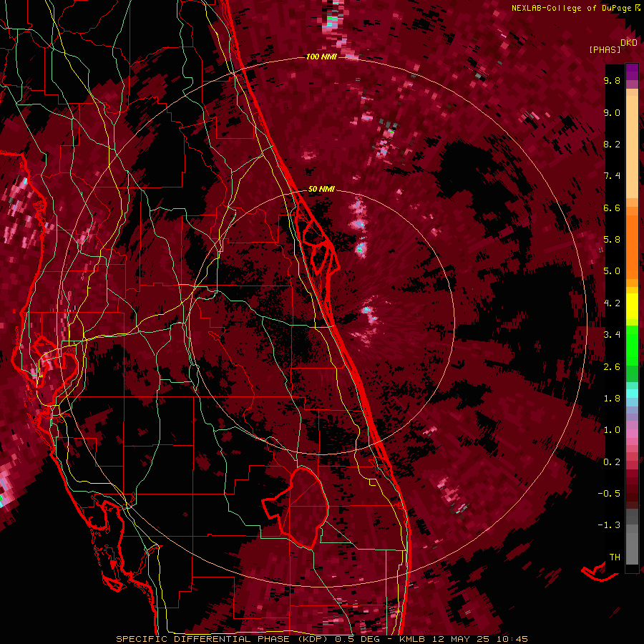Click the "DKD" label above the color scale
This screenshot has height=644, width=644.
point(629,43)
